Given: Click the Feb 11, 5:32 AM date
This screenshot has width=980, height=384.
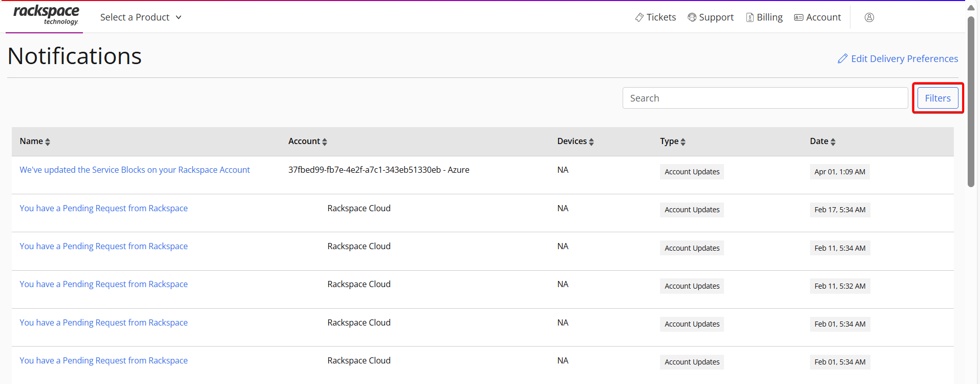Looking at the screenshot, I should 840,286.
